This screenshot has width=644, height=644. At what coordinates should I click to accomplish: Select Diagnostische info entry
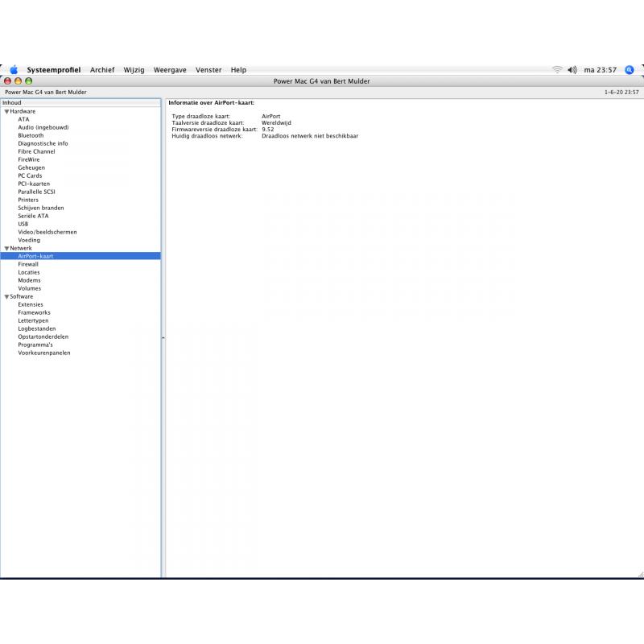tap(43, 143)
